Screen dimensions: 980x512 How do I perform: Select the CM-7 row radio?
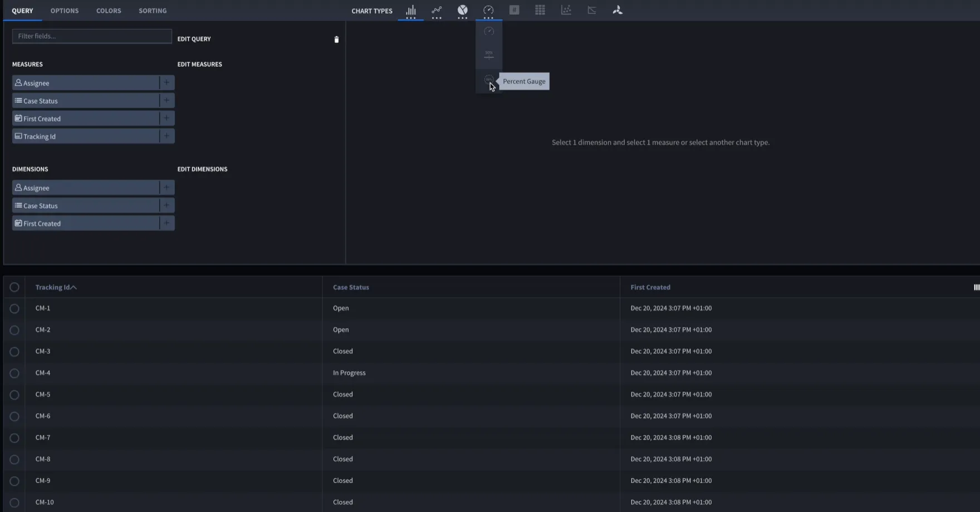[x=14, y=438]
